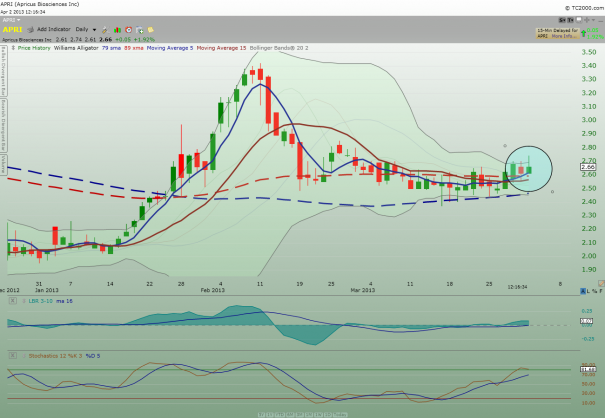
Task: Click the printer icon beside APRI
Action: [30, 29]
